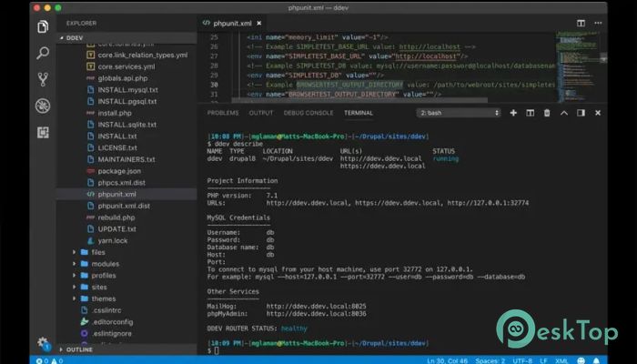This screenshot has width=637, height=364.
Task: Switch to the OUTPUT tab
Action: 261,113
